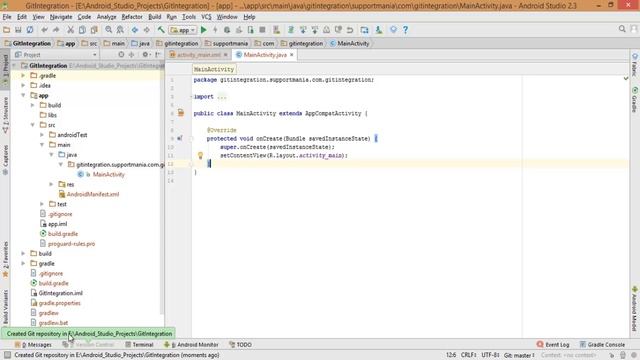
Task: Click the Make Project hammer icon
Action: [x=161, y=30]
